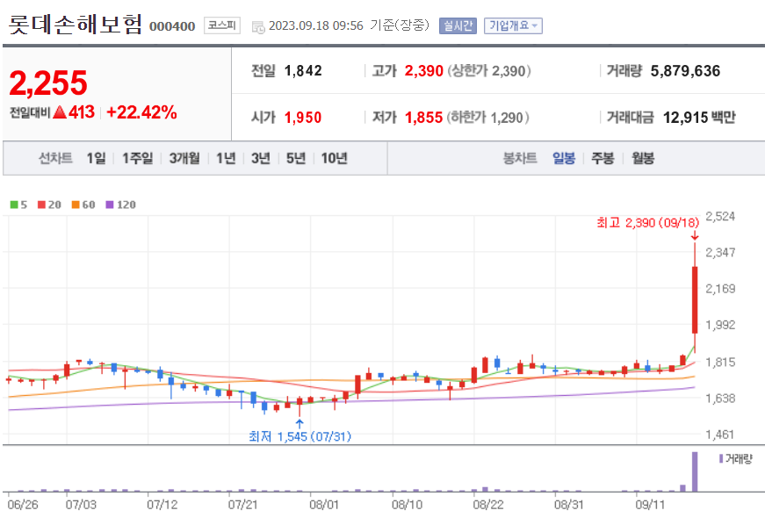Click the purple 거래량 volume legend marker
The image size is (765, 532).
(721, 458)
